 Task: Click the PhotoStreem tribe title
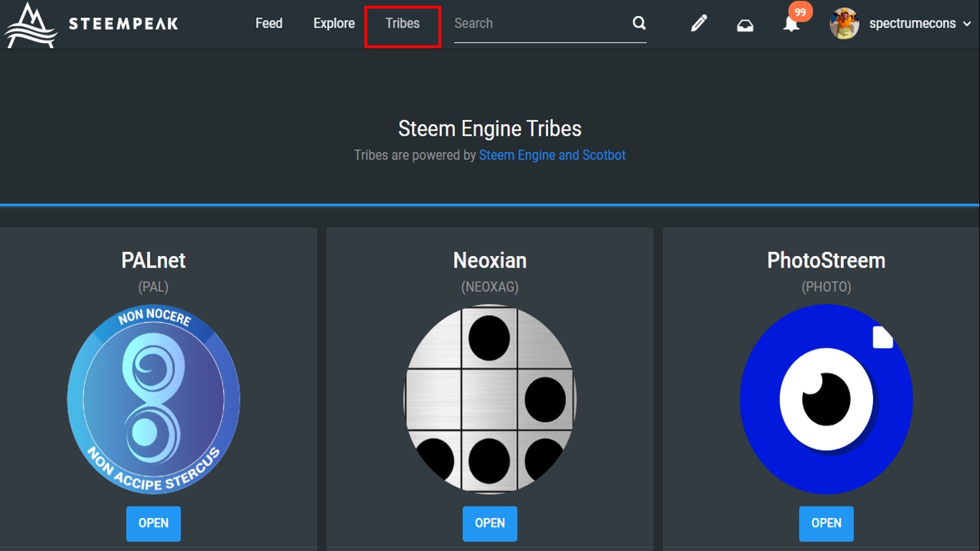click(x=826, y=260)
